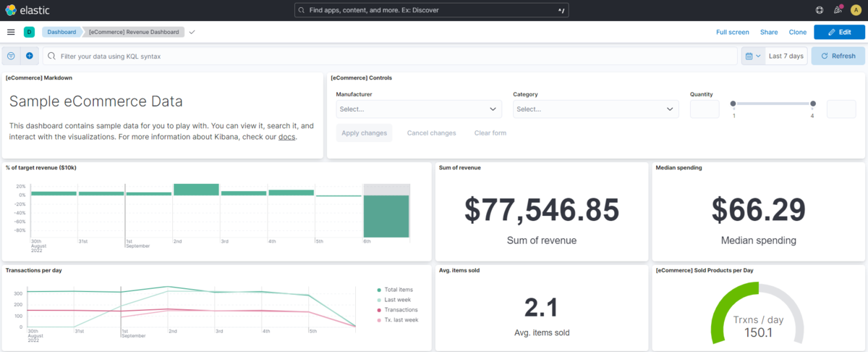Click the 6th bar in revenue chart
The image size is (868, 352).
point(386,216)
